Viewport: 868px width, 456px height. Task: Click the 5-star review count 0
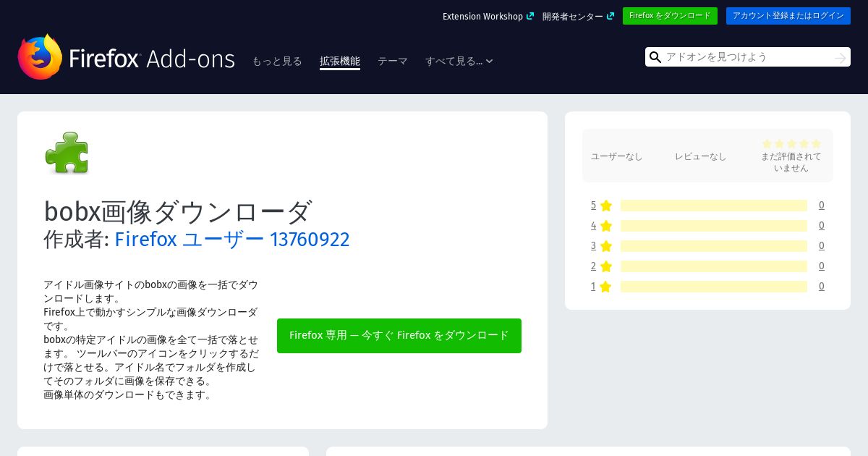point(822,206)
